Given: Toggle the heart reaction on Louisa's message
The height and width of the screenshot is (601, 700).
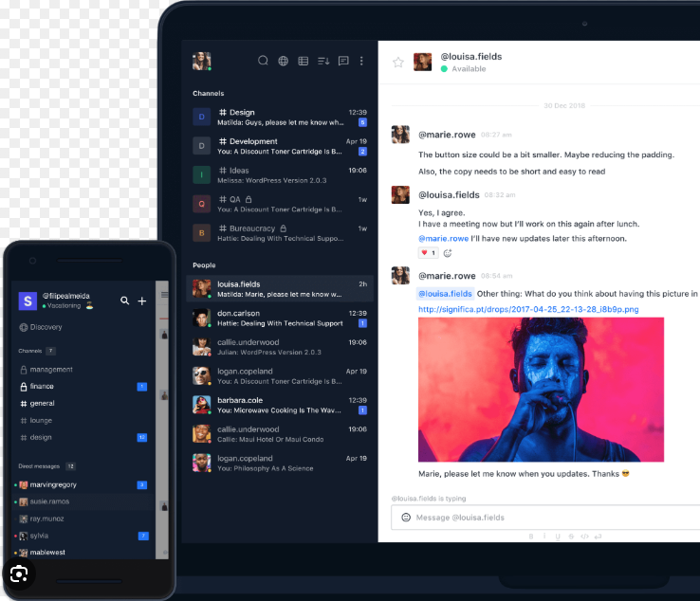Looking at the screenshot, I should tap(428, 253).
